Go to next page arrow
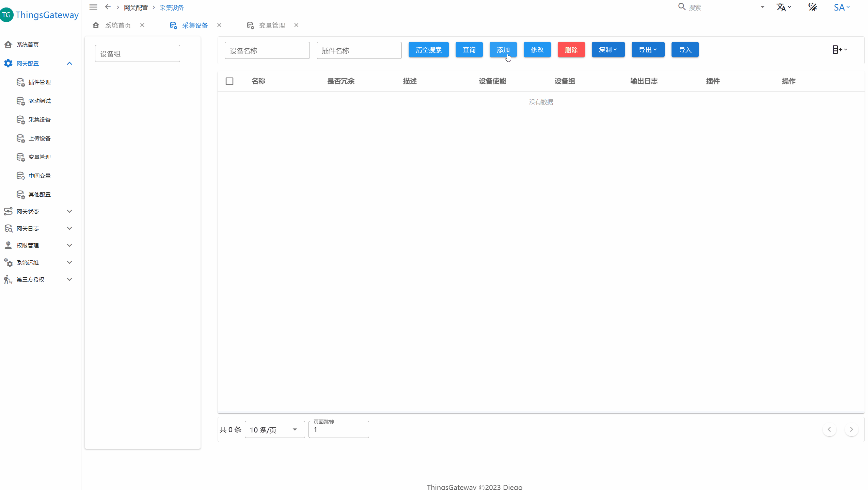 pyautogui.click(x=851, y=429)
